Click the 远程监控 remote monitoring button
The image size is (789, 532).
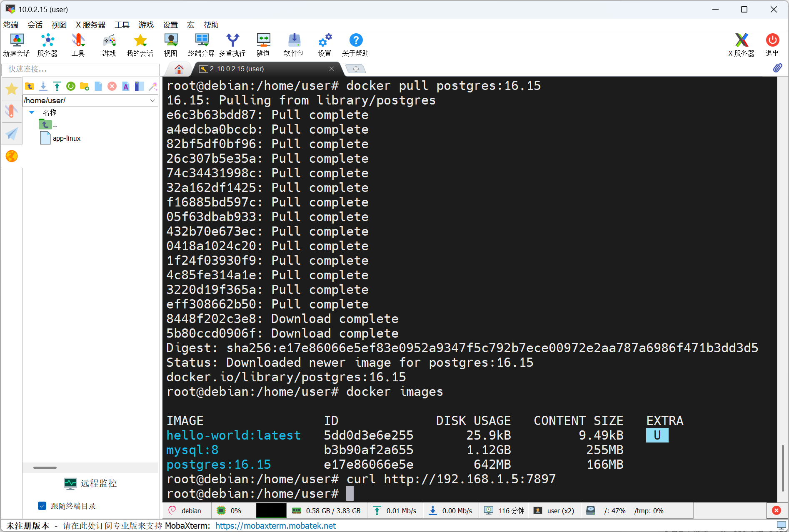(90, 483)
